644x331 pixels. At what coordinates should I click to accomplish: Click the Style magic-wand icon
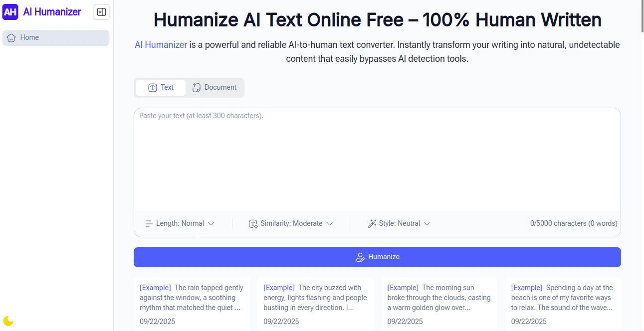pos(373,223)
